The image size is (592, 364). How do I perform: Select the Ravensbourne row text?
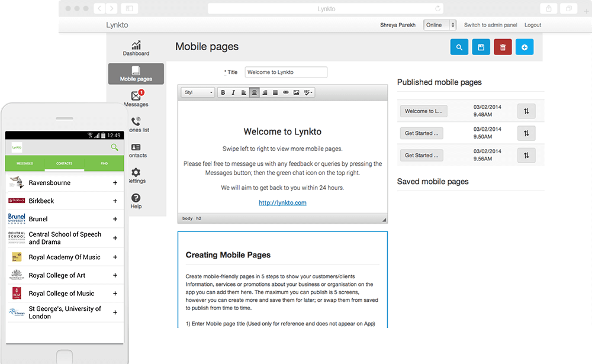[50, 183]
